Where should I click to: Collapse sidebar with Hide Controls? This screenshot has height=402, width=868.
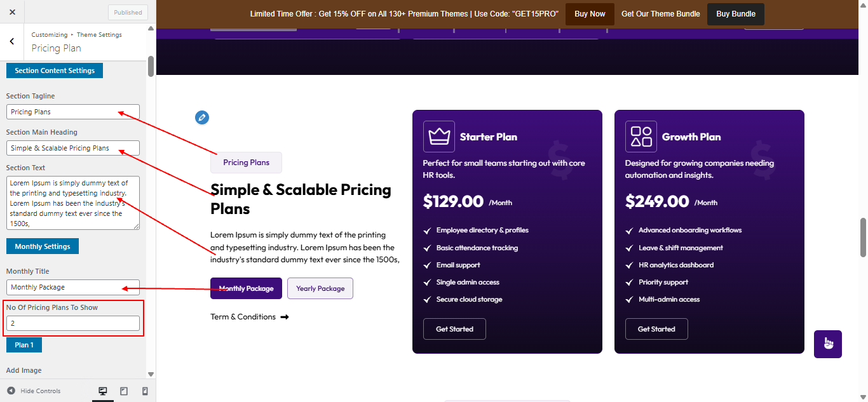point(34,391)
